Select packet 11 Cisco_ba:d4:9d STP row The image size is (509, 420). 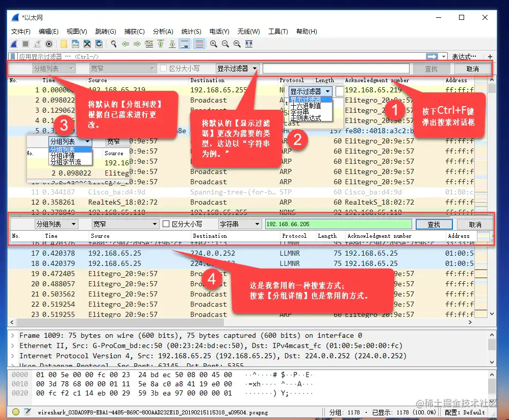[241, 192]
